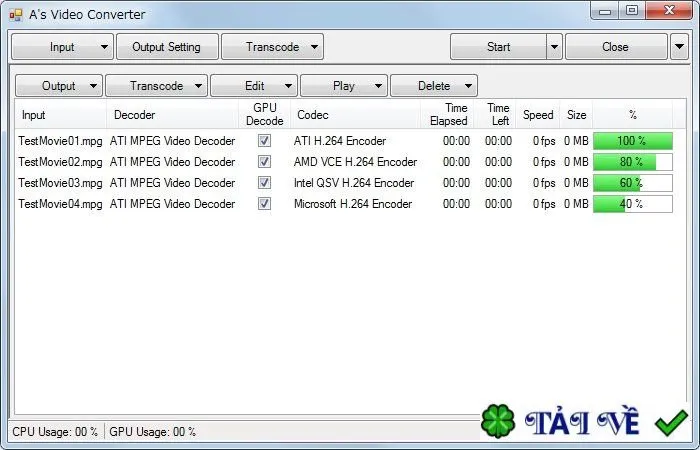This screenshot has height=450, width=700.
Task: Click the Time Elapsed column header
Action: [447, 115]
